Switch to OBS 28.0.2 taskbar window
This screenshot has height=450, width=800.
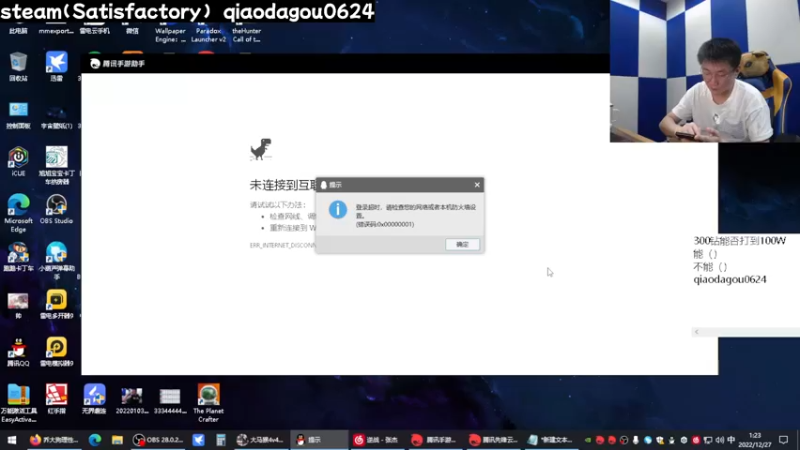point(158,440)
